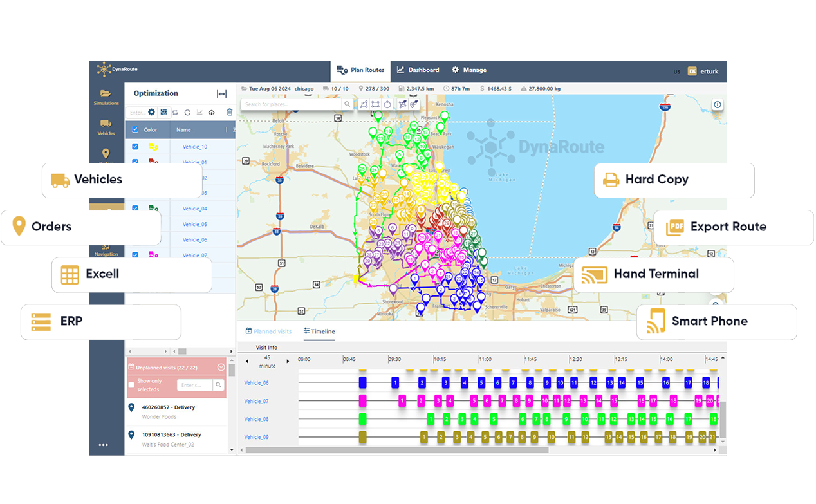
Task: Select the rectangle draw map tool
Action: tap(375, 104)
